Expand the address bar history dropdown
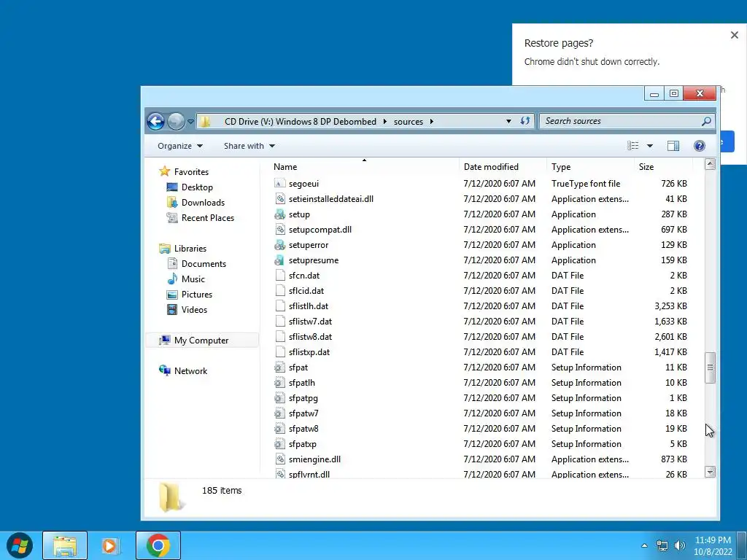This screenshot has height=560, width=747. point(508,122)
